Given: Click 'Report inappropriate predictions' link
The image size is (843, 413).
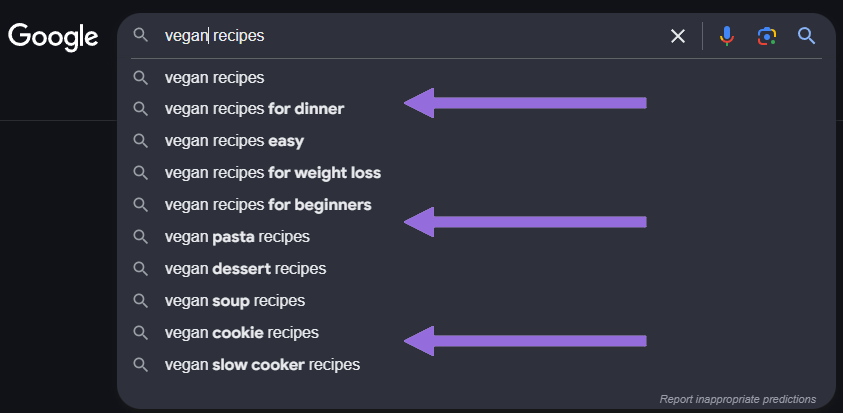Looking at the screenshot, I should pyautogui.click(x=738, y=399).
